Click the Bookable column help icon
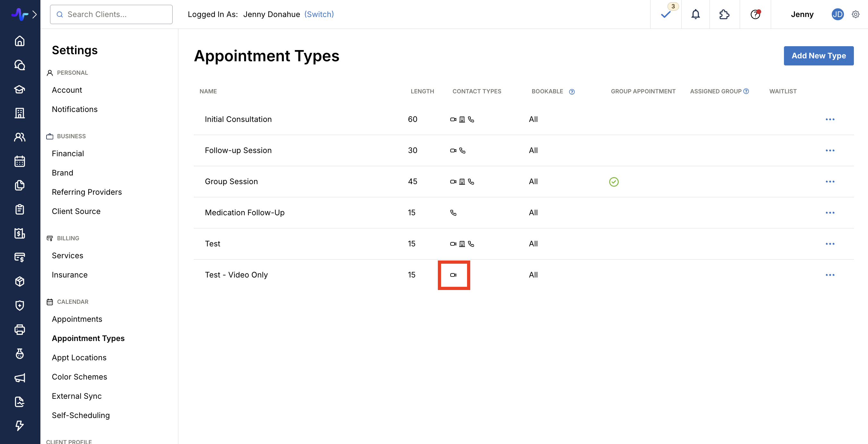This screenshot has width=868, height=444. pos(572,92)
